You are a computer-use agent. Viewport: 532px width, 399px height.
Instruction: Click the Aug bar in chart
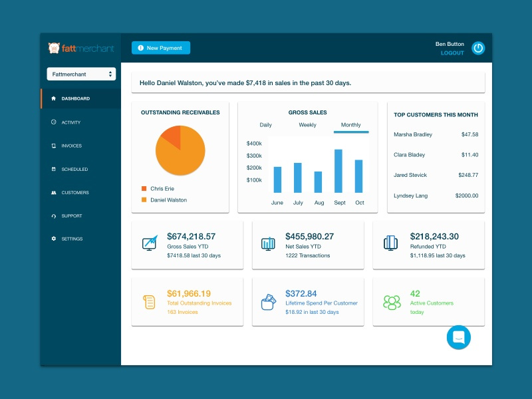(318, 182)
